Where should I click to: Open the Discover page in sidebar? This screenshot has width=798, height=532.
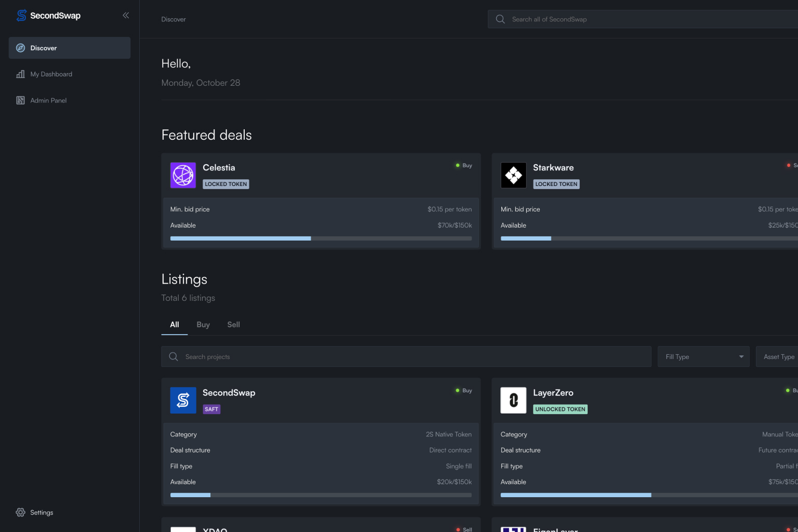click(x=70, y=48)
